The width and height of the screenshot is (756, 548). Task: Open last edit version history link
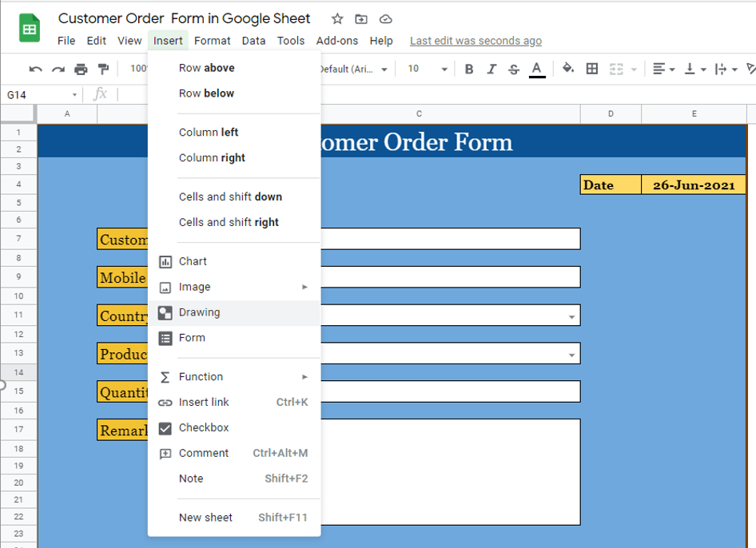(x=475, y=41)
